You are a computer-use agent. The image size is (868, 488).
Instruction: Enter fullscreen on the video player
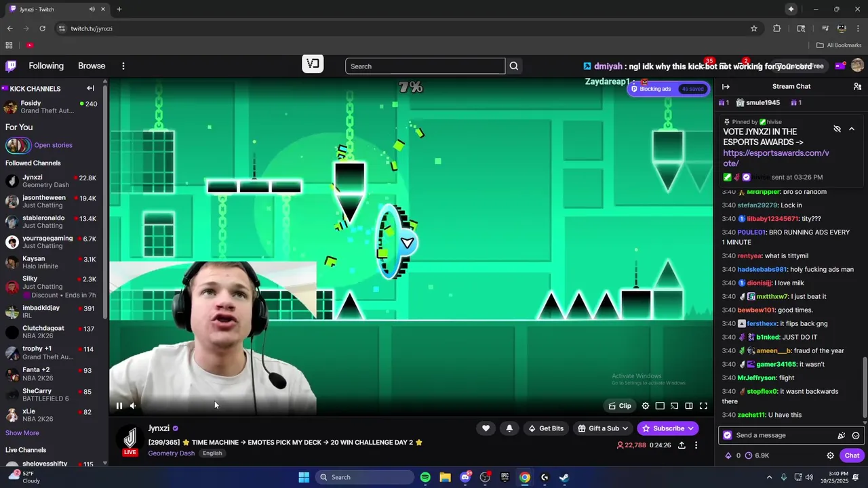[x=703, y=406]
